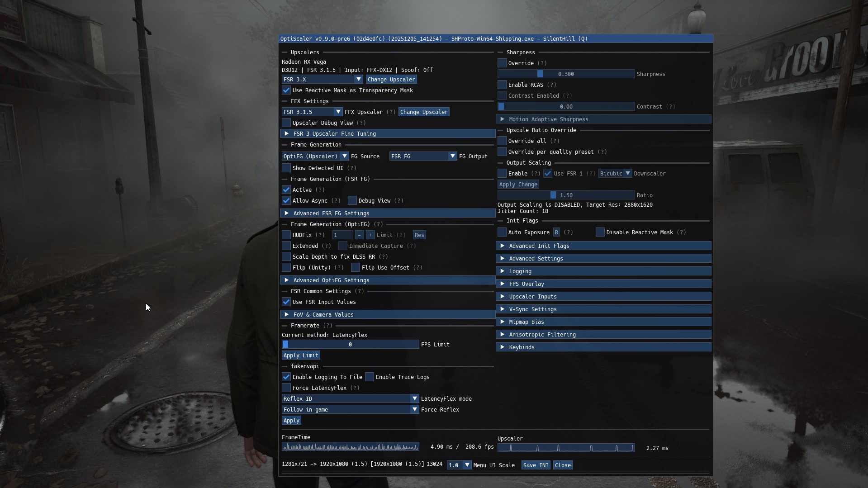The width and height of the screenshot is (868, 488).
Task: Enable the Extended checkbox
Action: point(286,246)
